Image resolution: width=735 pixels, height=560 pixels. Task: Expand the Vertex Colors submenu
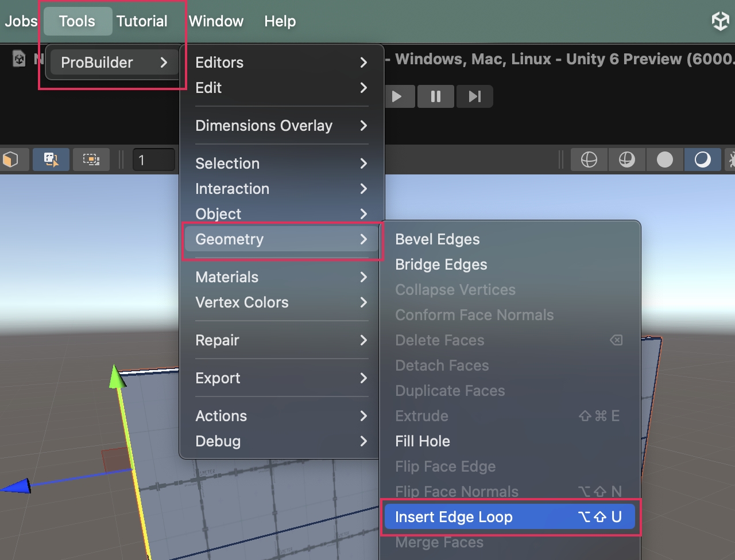click(281, 302)
